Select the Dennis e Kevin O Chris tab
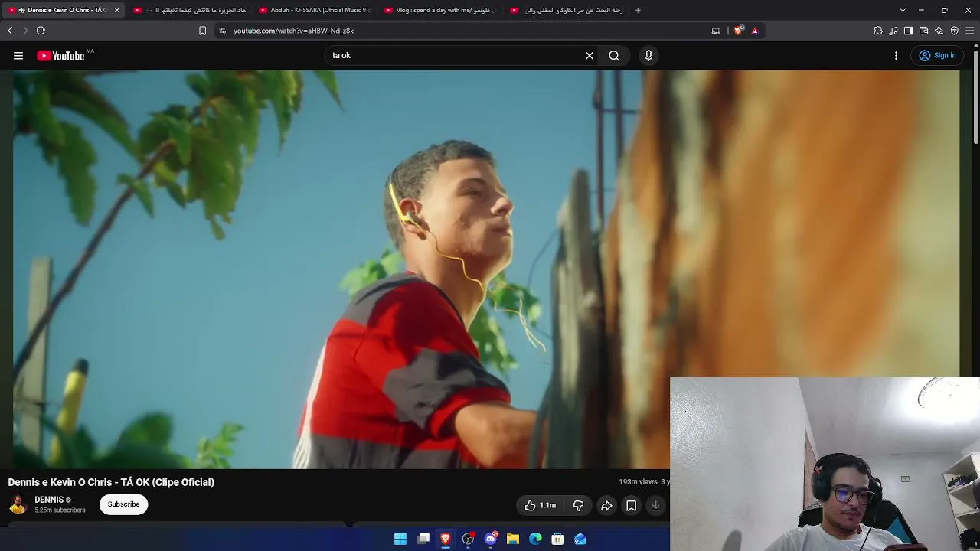This screenshot has width=980, height=551. [x=63, y=10]
